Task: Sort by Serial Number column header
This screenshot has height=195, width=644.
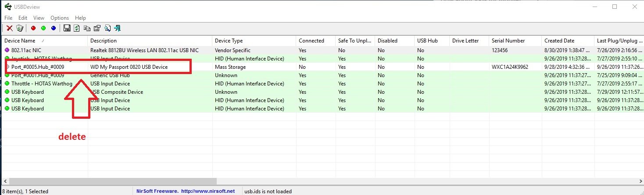Action: tap(508, 41)
